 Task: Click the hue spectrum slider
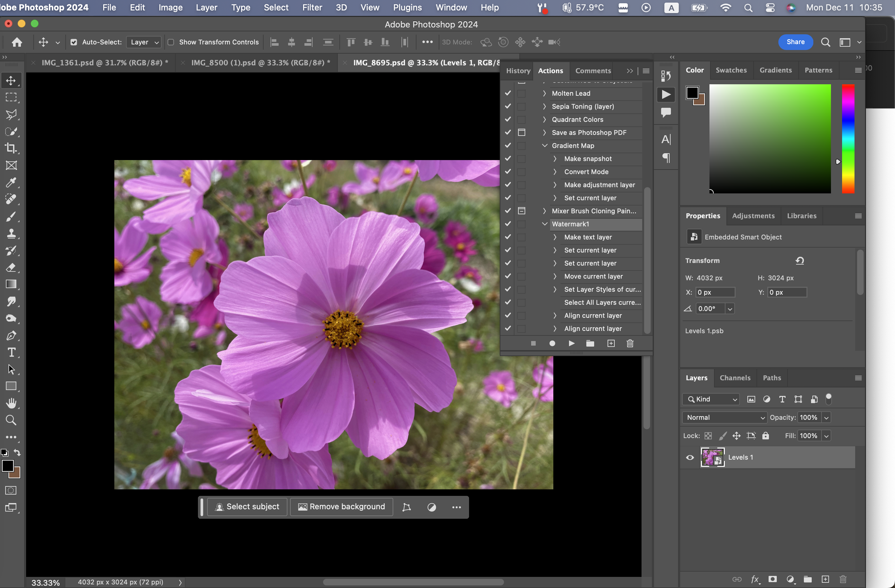click(x=848, y=139)
